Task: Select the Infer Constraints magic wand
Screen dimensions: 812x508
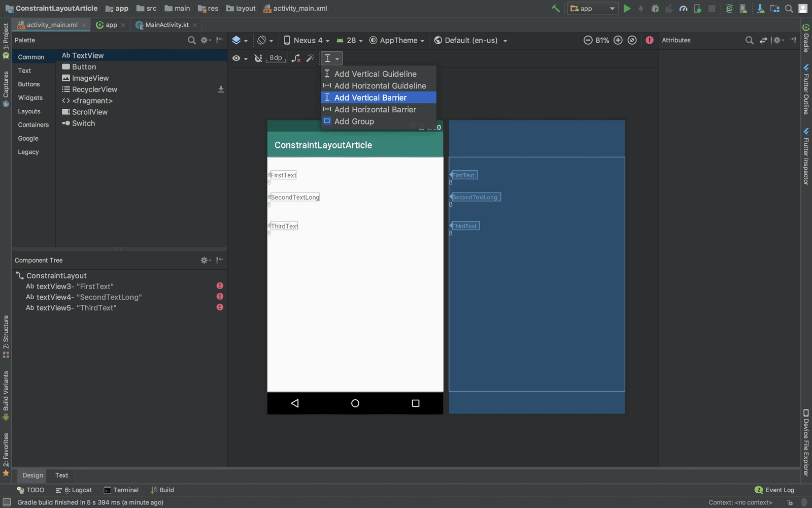Action: [311, 58]
